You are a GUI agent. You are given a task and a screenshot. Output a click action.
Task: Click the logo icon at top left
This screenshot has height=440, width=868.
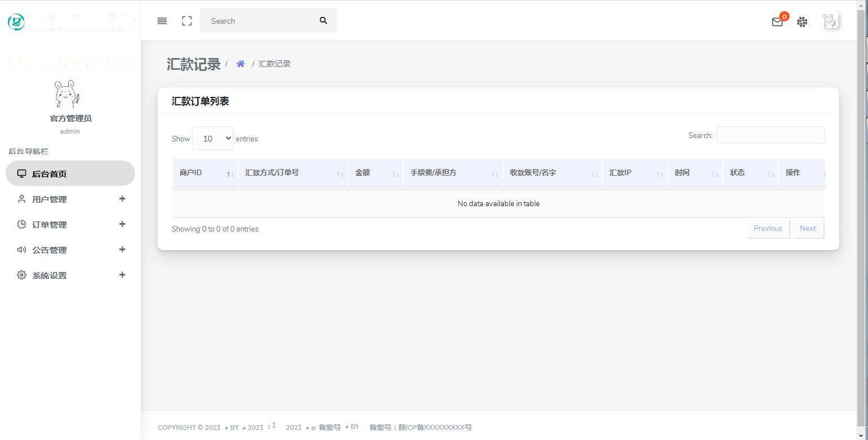pos(16,22)
